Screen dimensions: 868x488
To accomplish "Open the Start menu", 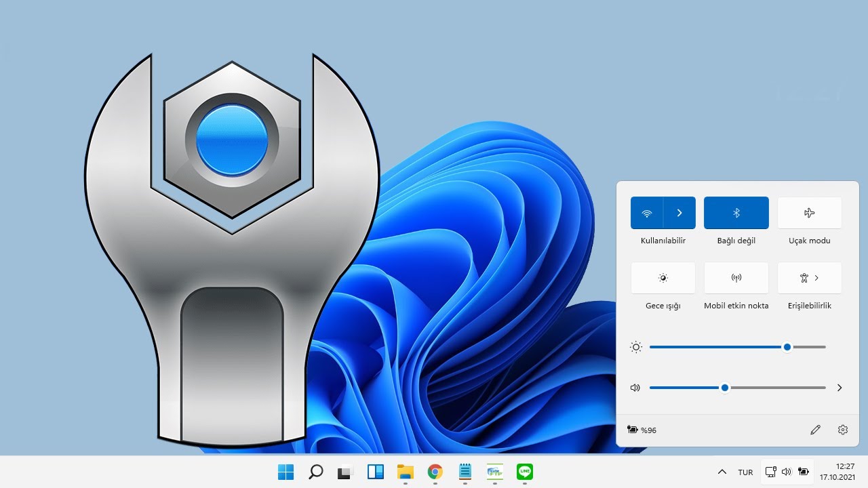I will 286,472.
